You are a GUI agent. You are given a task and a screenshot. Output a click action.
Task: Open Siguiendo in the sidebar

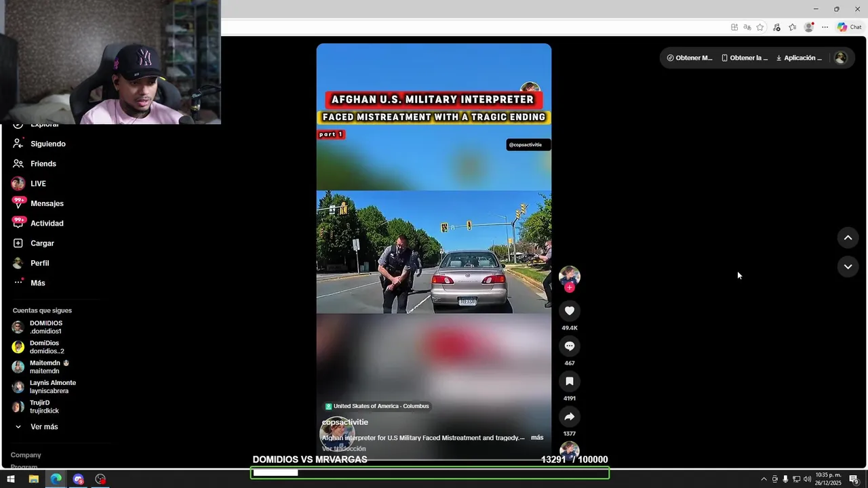(x=48, y=144)
